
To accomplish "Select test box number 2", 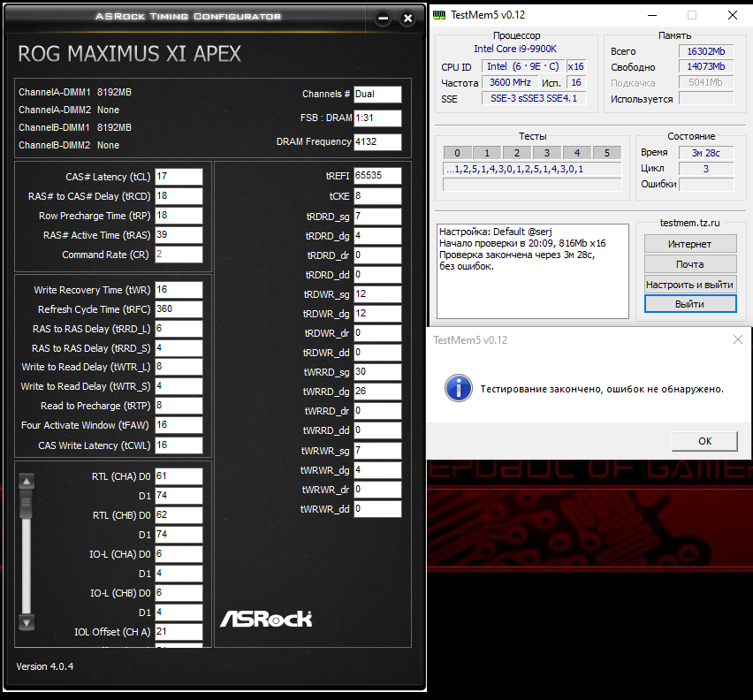I will (517, 153).
